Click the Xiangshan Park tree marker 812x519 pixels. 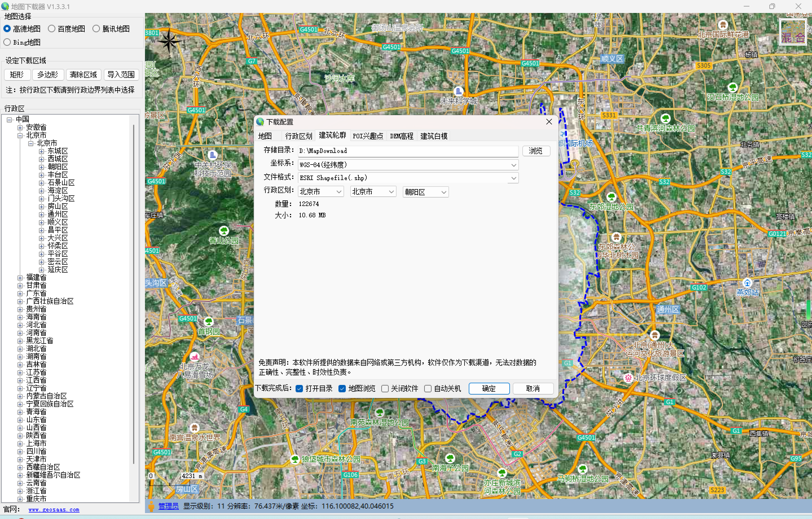point(224,231)
